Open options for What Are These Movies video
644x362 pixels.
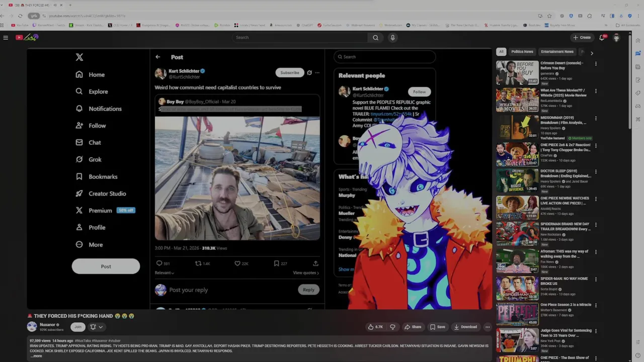596,91
